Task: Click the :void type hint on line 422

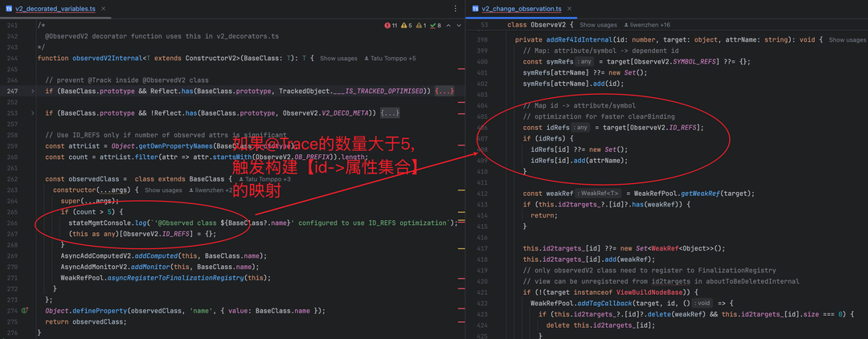Action: click(x=701, y=303)
